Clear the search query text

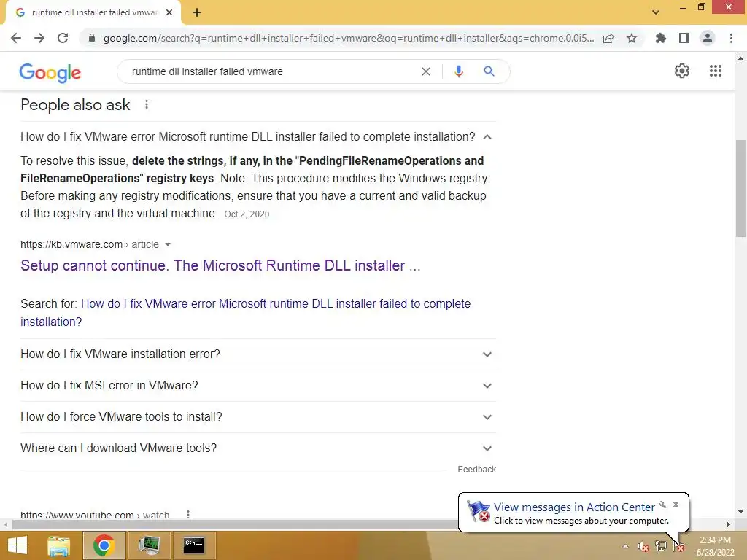426,71
